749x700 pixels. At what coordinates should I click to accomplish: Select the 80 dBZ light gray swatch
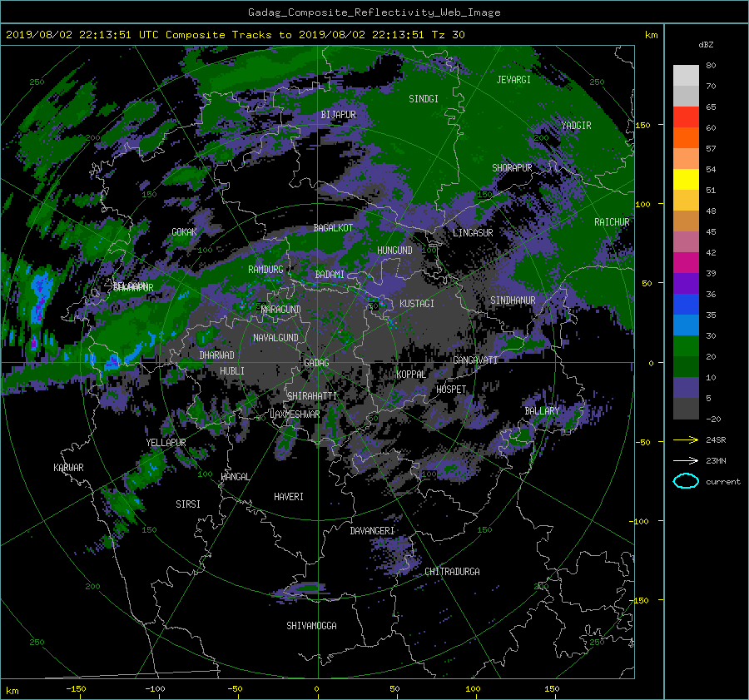[x=686, y=76]
